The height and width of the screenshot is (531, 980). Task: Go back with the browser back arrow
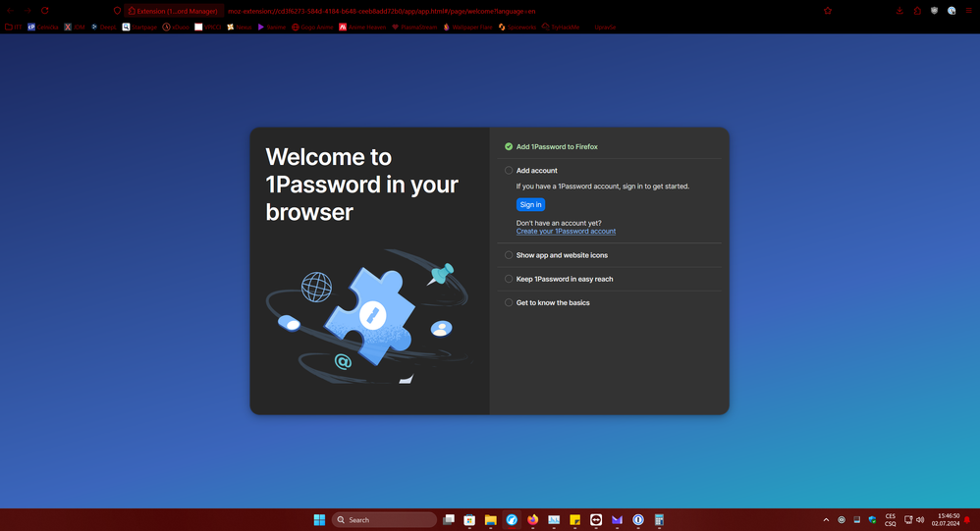point(10,11)
